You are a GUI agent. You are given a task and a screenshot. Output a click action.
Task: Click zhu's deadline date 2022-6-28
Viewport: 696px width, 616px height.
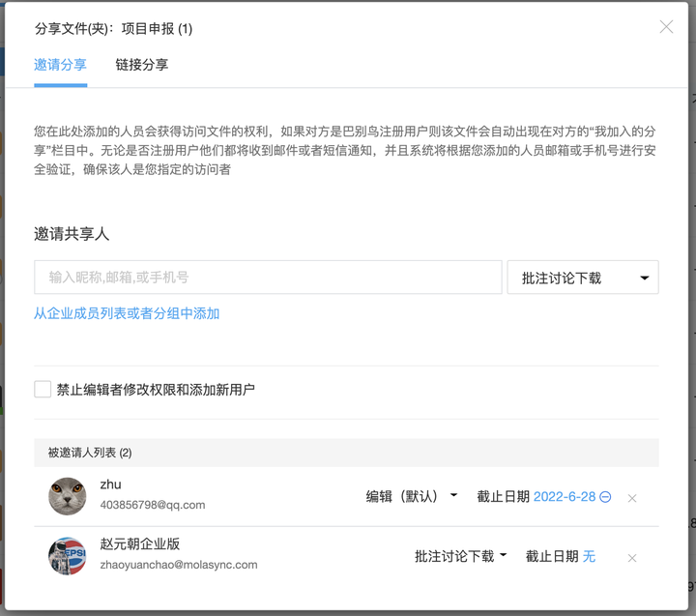point(565,496)
